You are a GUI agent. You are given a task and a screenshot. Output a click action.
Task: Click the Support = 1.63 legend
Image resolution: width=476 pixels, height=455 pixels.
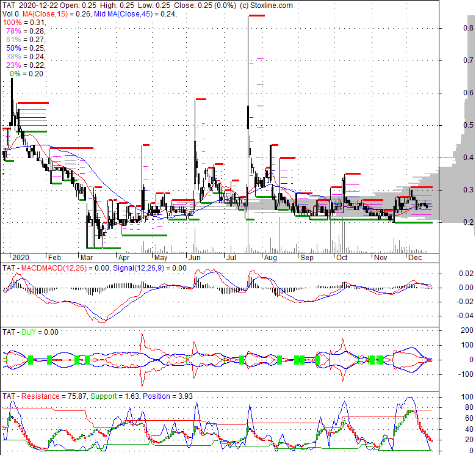point(115,396)
